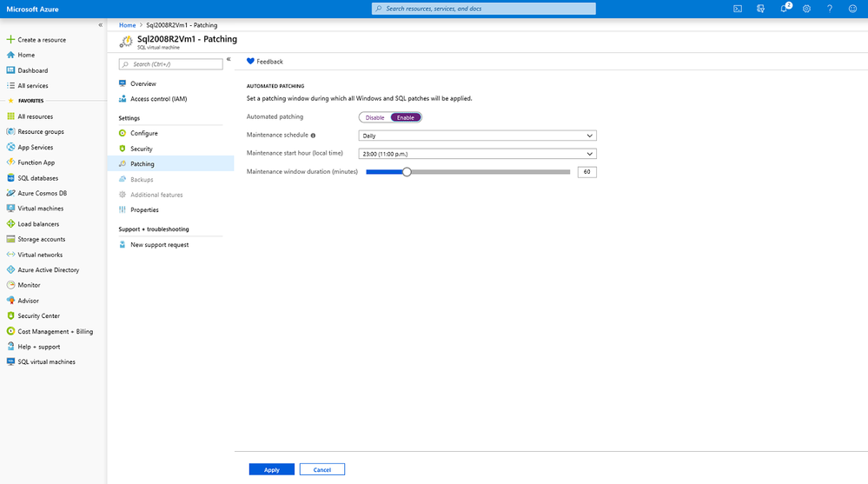Click the duration minutes value box
Viewport: 868px width, 484px height.
(586, 172)
